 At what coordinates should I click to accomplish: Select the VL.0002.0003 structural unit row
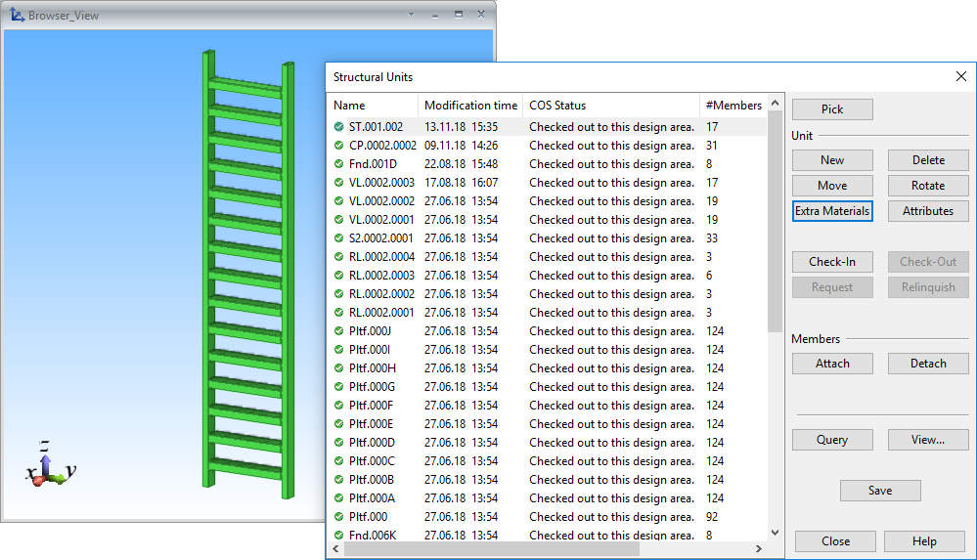pyautogui.click(x=381, y=183)
